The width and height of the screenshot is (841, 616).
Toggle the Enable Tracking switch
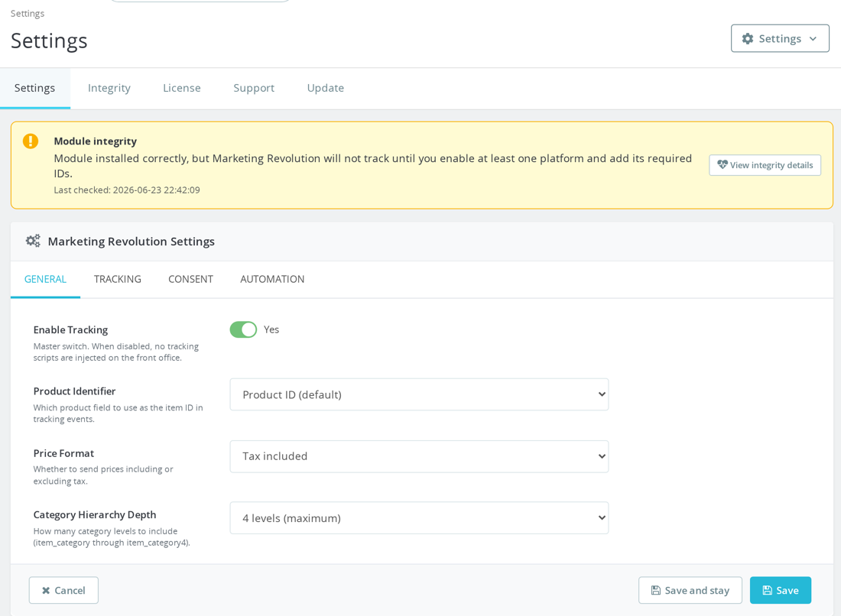243,329
